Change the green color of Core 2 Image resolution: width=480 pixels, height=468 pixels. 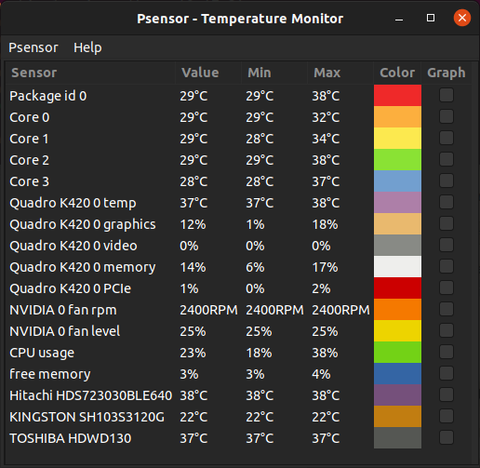[x=397, y=160]
